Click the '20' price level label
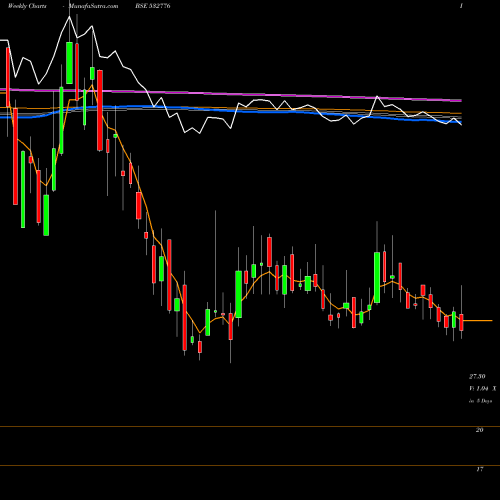Screen dimensions: 500x500 (479, 430)
